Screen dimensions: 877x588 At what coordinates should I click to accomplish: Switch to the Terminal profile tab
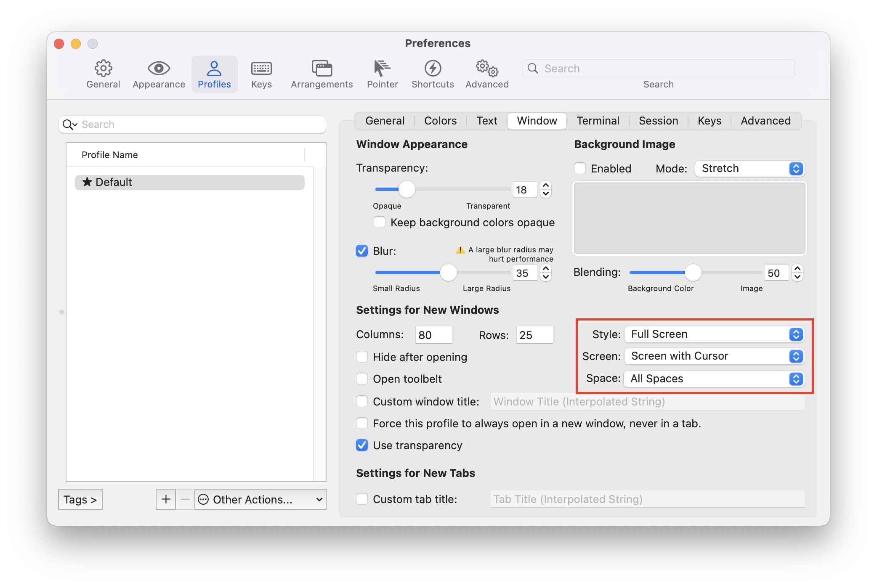(598, 121)
